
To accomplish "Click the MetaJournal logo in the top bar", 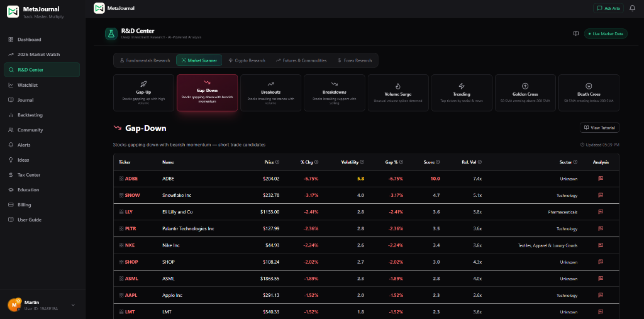I will (x=99, y=8).
